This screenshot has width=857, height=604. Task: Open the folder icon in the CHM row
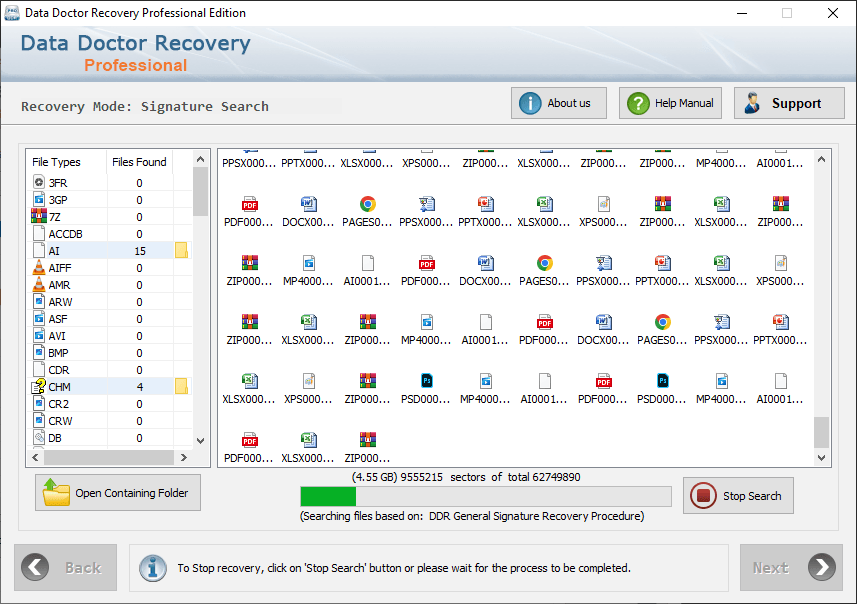[x=181, y=386]
